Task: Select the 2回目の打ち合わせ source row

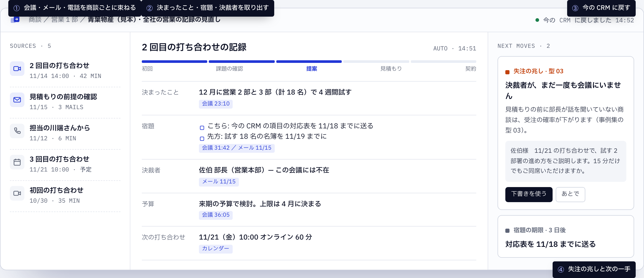Action: 65,71
